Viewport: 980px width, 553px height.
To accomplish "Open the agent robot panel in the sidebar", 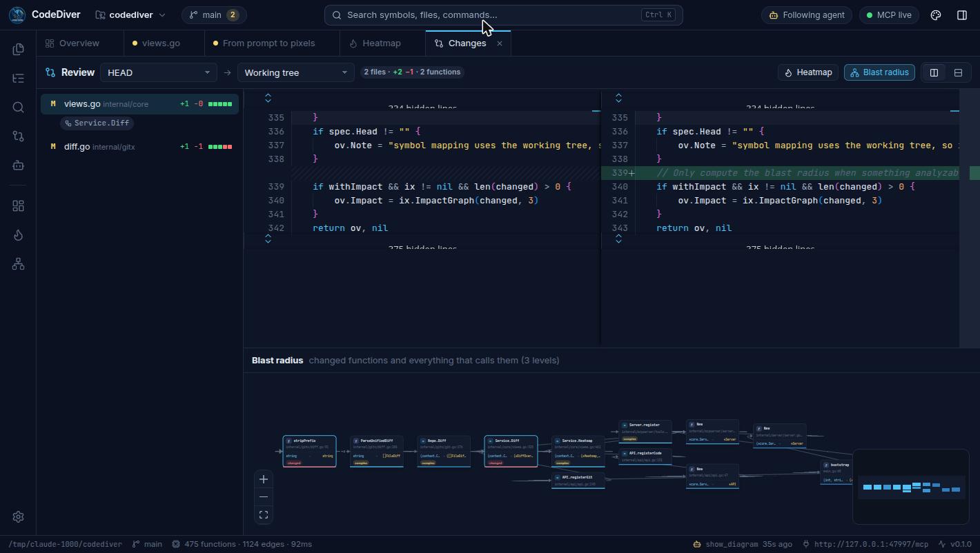I will point(19,165).
